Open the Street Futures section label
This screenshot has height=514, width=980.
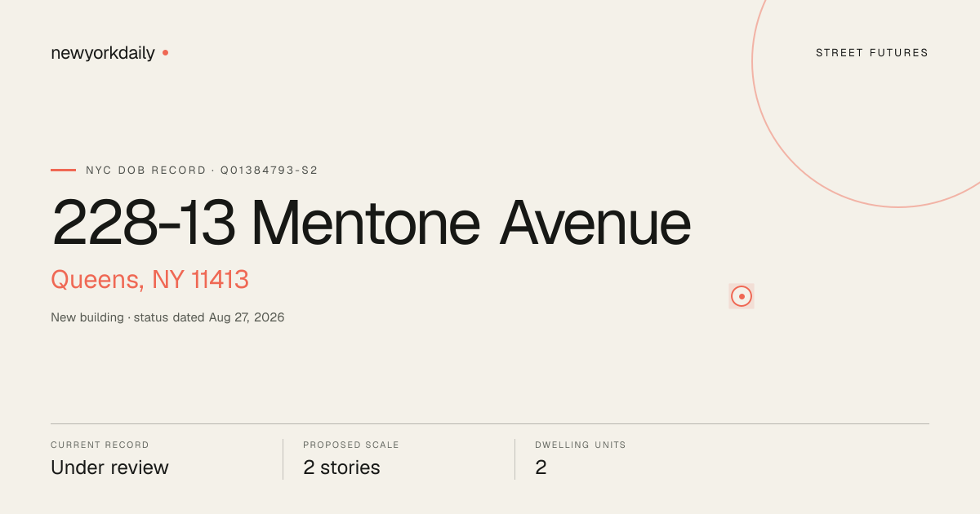[872, 53]
